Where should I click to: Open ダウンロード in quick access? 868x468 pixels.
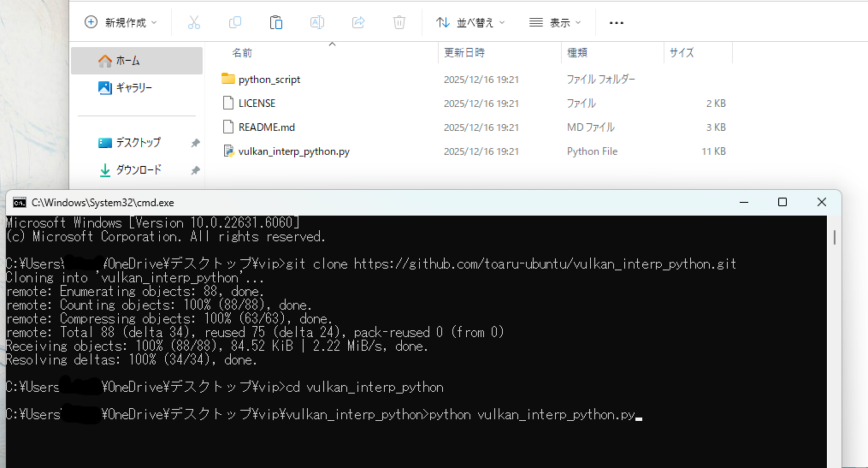pos(138,170)
